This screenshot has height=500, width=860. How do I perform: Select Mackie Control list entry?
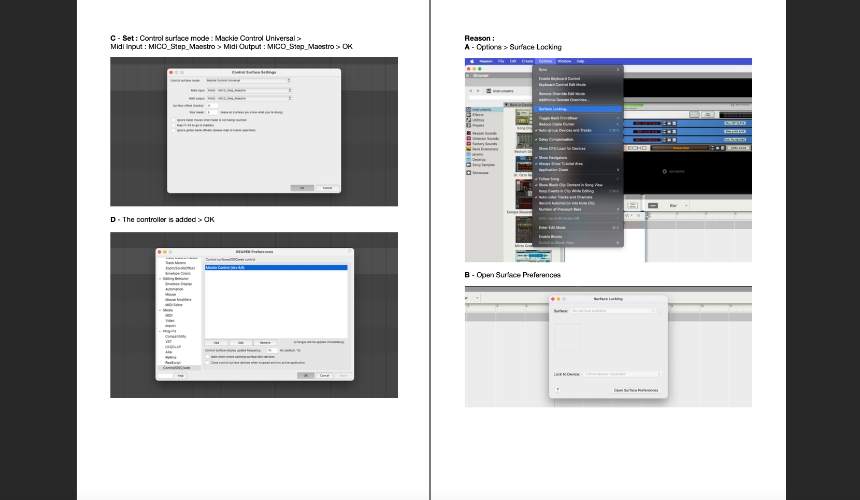point(276,268)
